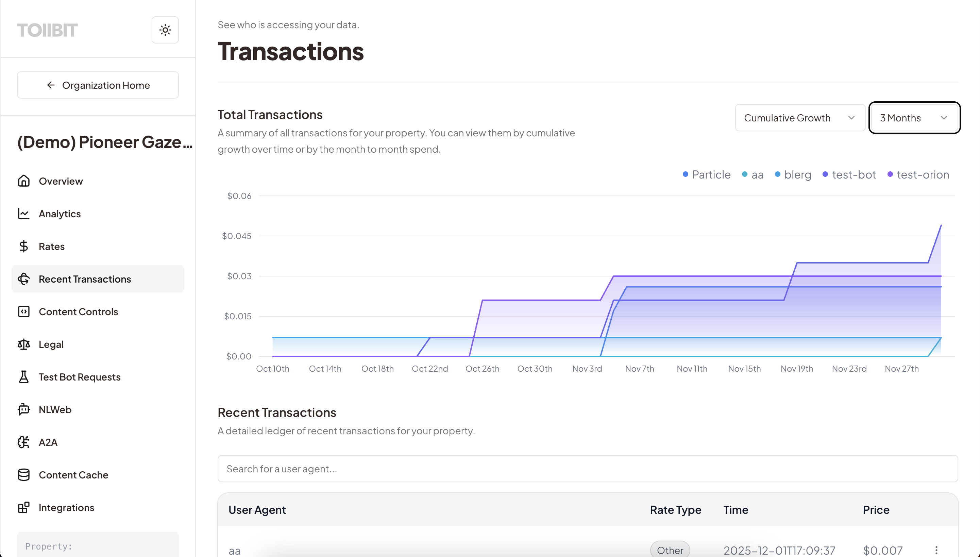Open Content Cache via the stack icon

click(x=24, y=475)
